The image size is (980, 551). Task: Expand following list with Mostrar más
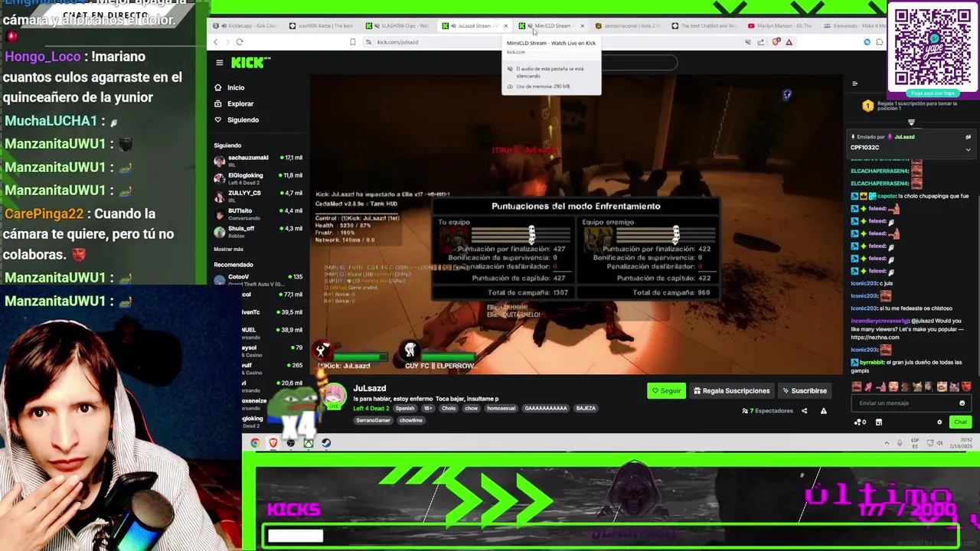[x=228, y=249]
